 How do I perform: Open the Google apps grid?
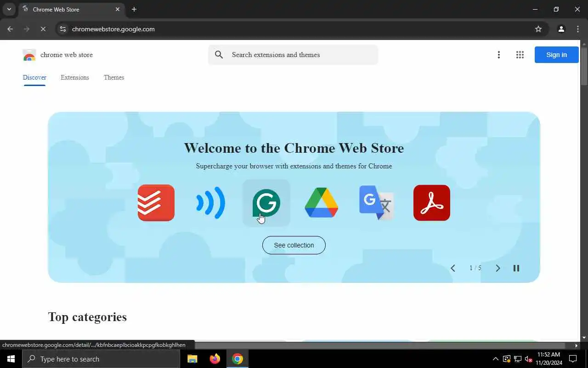(x=520, y=55)
